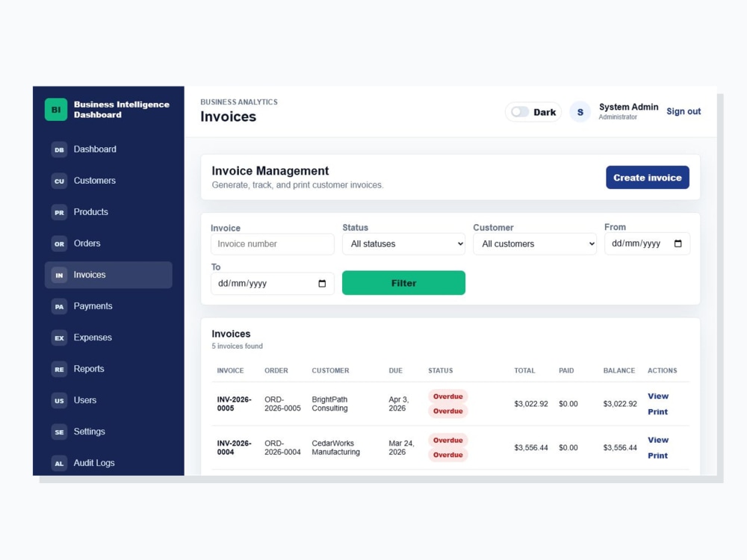
Task: Click the CedarWorks Manufacturing customer cell
Action: 336,447
